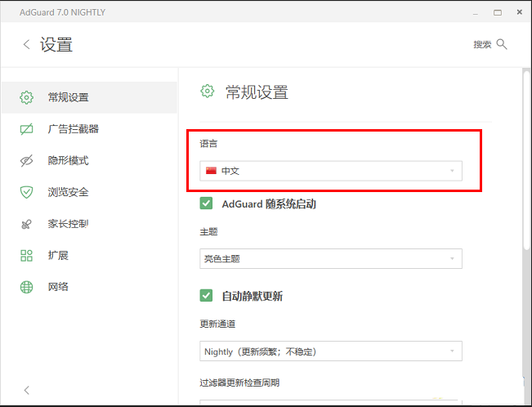Click the 常规设置 gear icon in sidebar

[26, 97]
